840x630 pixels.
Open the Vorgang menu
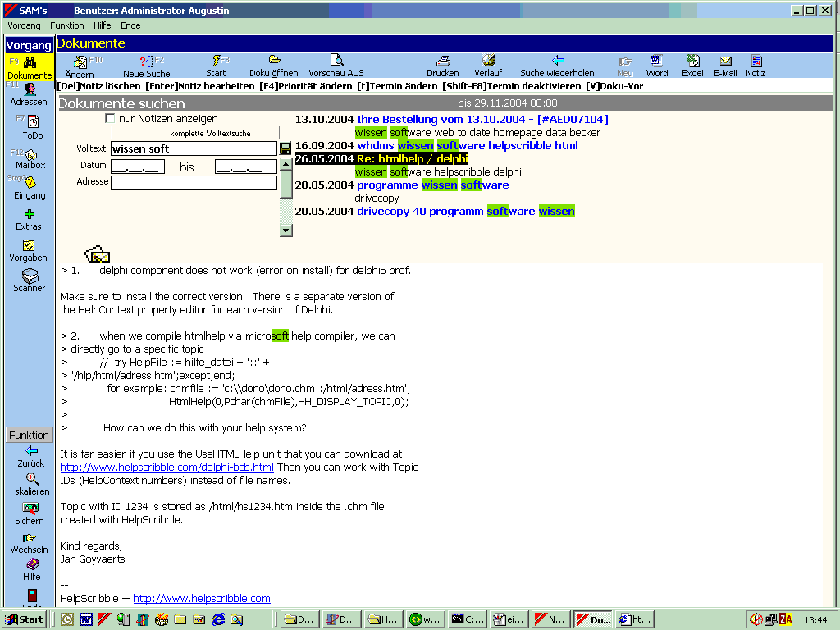[24, 25]
